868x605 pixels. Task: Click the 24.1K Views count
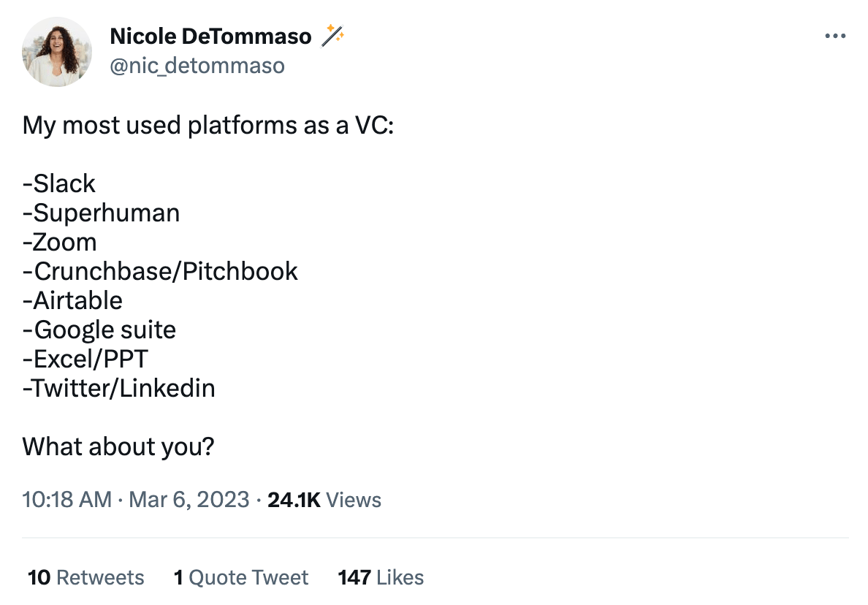point(324,499)
